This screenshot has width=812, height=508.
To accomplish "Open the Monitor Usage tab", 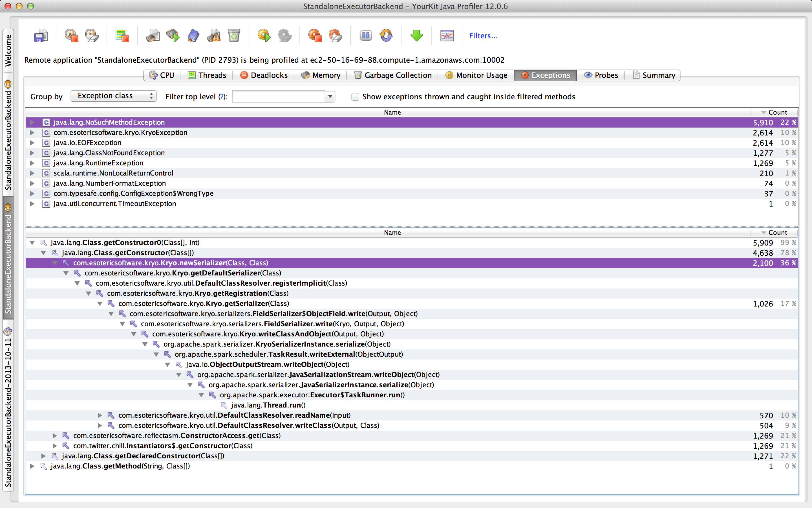I will coord(476,75).
